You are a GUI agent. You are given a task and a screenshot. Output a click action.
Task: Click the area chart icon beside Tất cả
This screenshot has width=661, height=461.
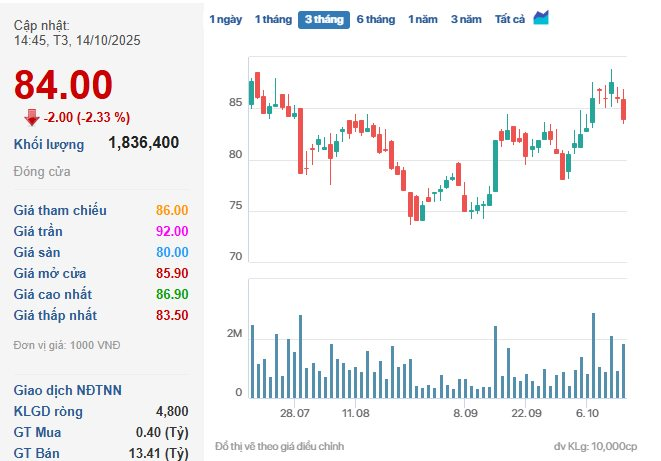[x=541, y=18]
